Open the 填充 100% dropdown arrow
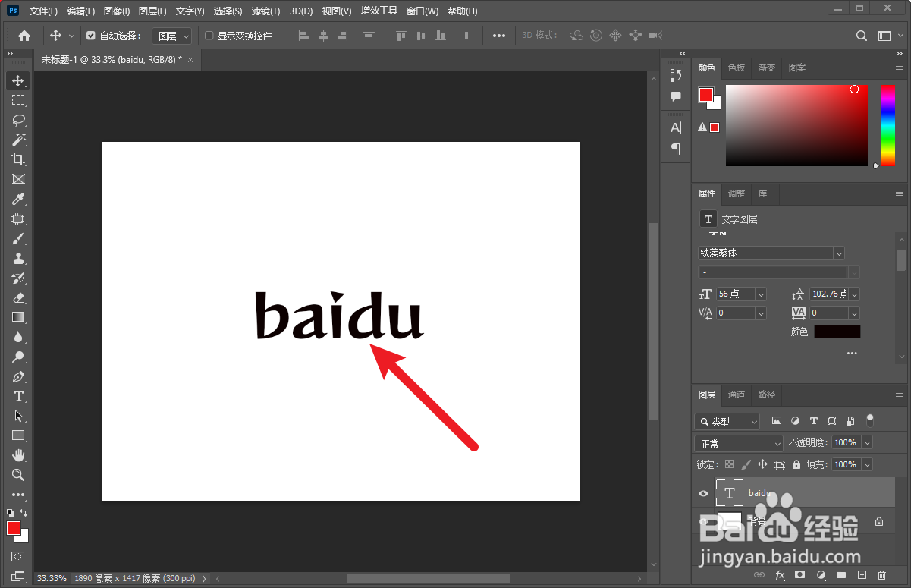This screenshot has width=911, height=588. coord(867,464)
